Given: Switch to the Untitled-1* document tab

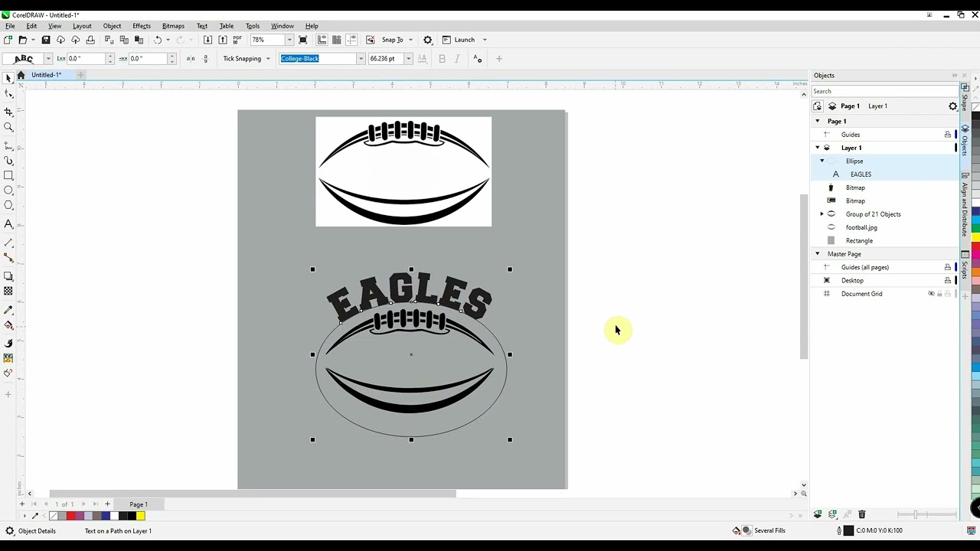Looking at the screenshot, I should 46,75.
